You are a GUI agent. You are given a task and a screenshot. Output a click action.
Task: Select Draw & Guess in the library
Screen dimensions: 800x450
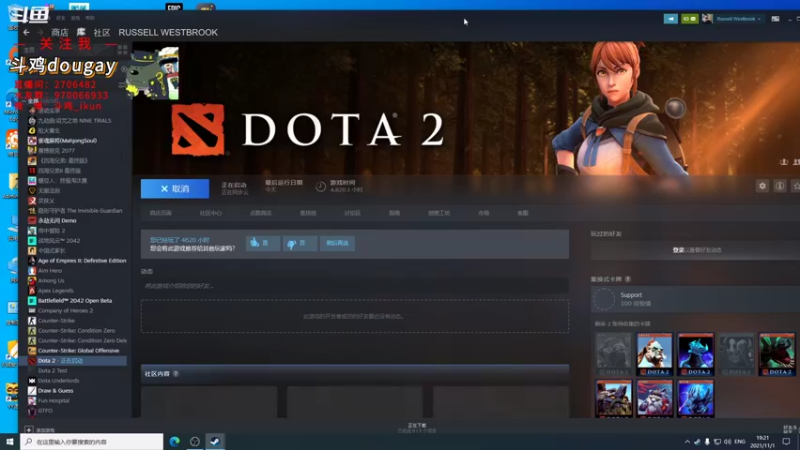(x=55, y=390)
